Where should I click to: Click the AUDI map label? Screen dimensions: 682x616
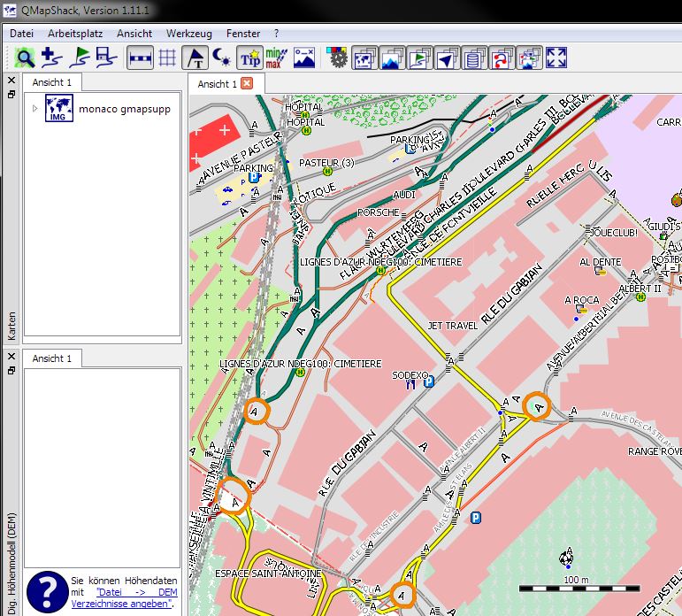point(404,195)
